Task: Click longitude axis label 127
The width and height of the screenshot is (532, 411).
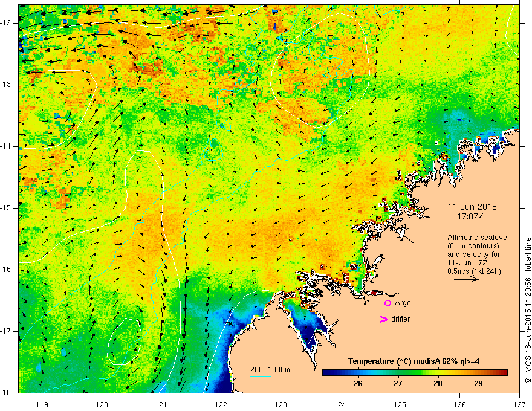Action: click(x=519, y=404)
